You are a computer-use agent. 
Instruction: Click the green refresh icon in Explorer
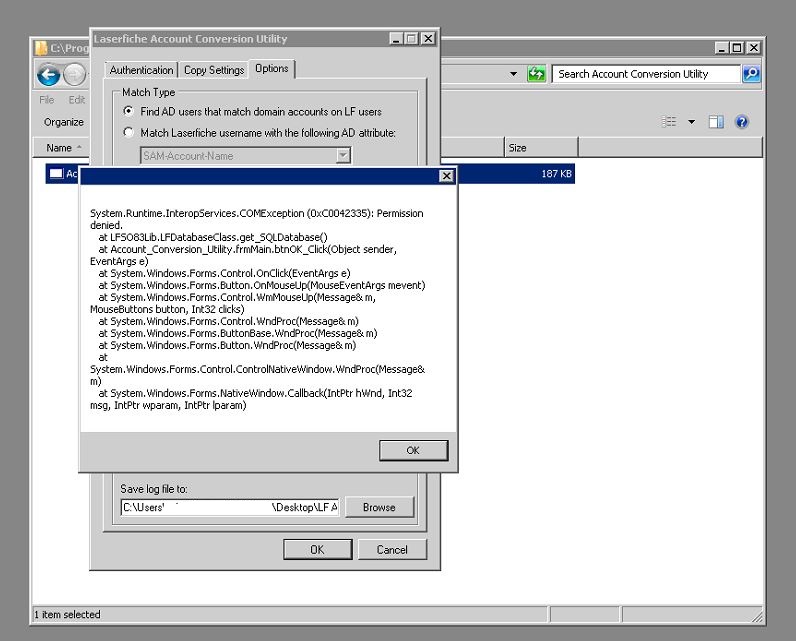536,74
